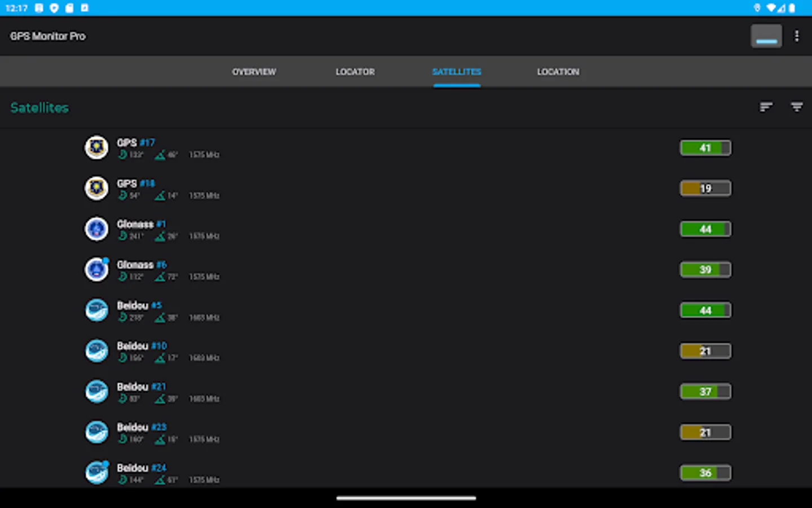Select the "Glonass #6" satellite name
This screenshot has width=812, height=508.
click(x=142, y=265)
